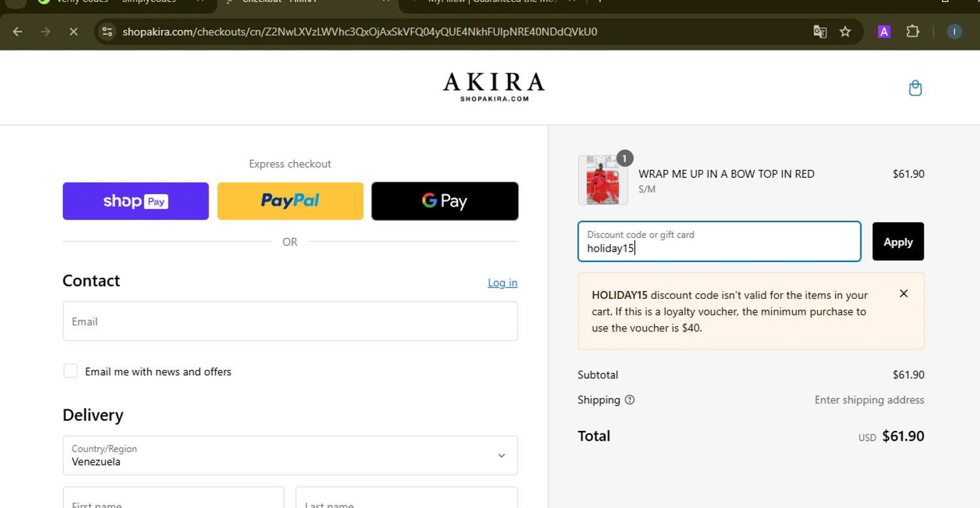Dismiss the HOLIDAY15 error message
The width and height of the screenshot is (980, 508).
click(x=904, y=294)
